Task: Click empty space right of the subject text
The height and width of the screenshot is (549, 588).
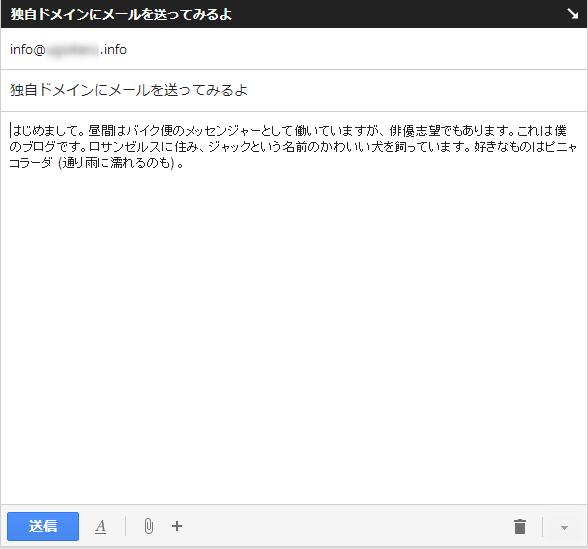Action: [x=416, y=90]
